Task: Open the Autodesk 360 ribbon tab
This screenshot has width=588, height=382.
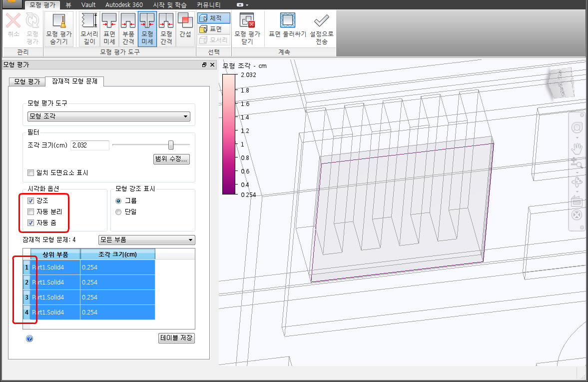Action: click(124, 4)
